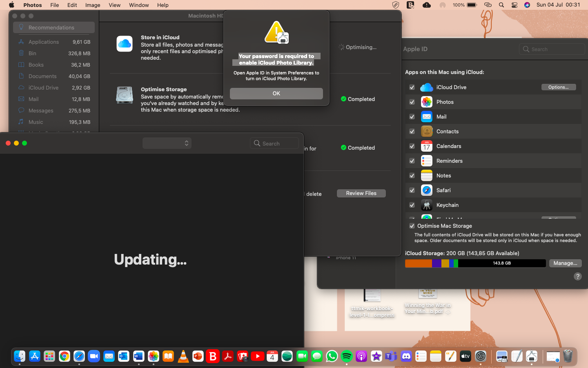Disable Calendars iCloud syncing checkbox
Viewport: 588px width, 368px height.
coord(412,146)
